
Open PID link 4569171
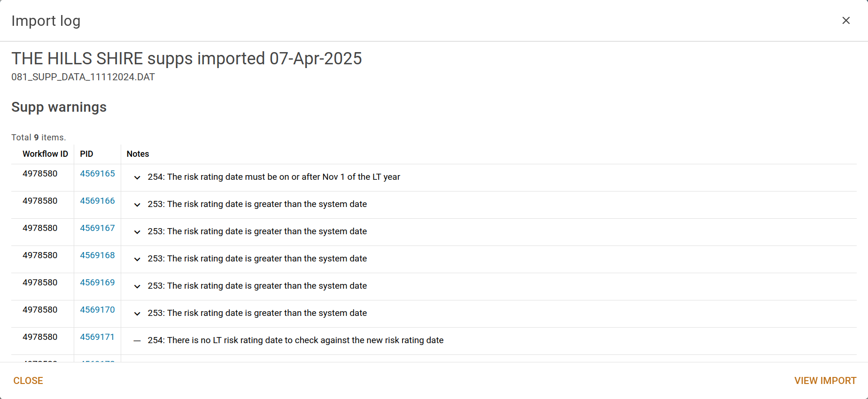coord(97,337)
